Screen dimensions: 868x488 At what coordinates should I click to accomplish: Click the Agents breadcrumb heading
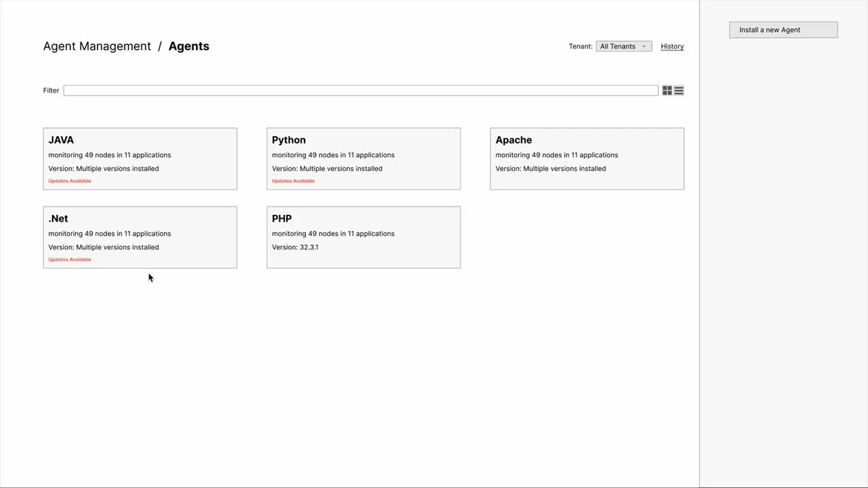pyautogui.click(x=189, y=46)
